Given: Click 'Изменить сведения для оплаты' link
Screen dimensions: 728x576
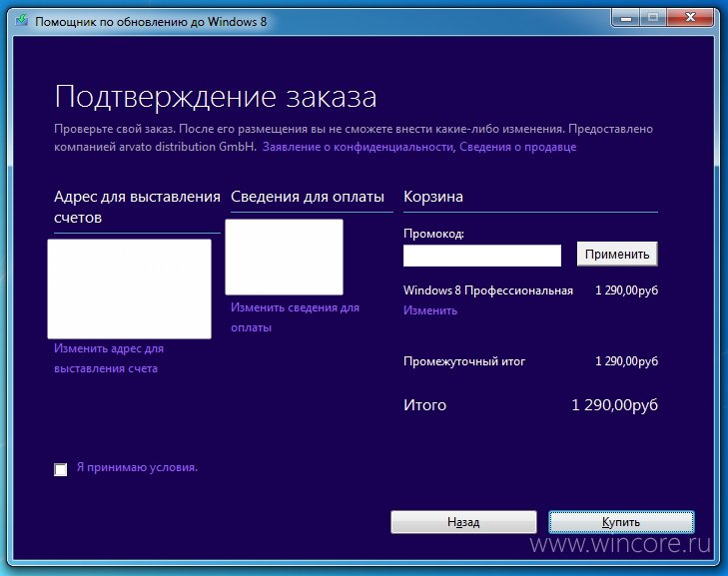Looking at the screenshot, I should pyautogui.click(x=295, y=317).
